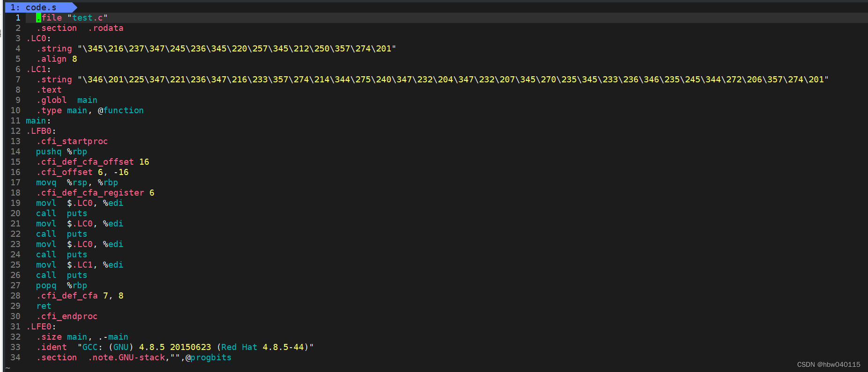Click the .text directive
The width and height of the screenshot is (868, 372).
(x=49, y=89)
